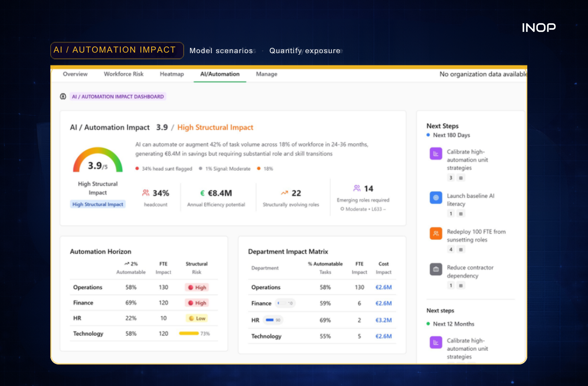Click the headcount people icon next to 34%
The height and width of the screenshot is (386, 588).
146,193
